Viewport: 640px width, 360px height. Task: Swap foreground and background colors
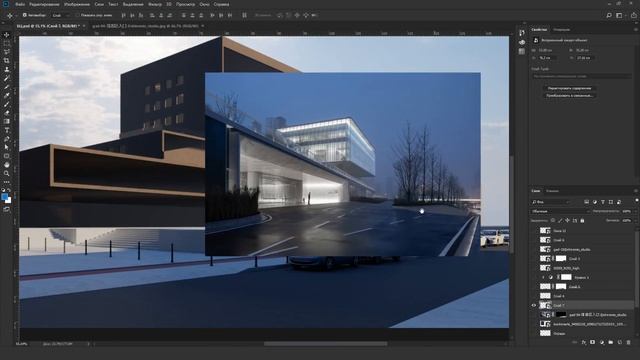pos(9,191)
